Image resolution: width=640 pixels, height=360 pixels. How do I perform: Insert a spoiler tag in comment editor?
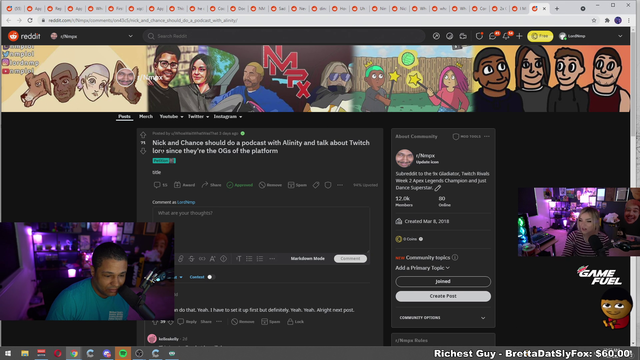(x=223, y=258)
